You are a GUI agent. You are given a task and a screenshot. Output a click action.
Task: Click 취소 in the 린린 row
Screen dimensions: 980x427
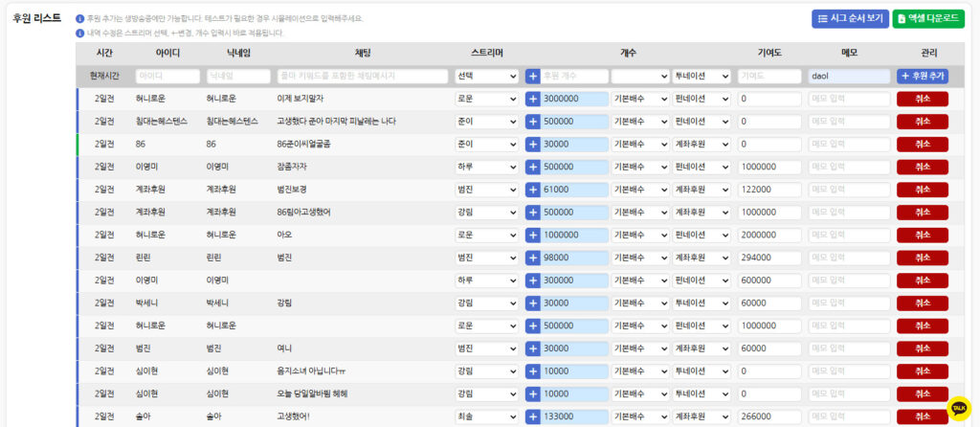(x=922, y=258)
